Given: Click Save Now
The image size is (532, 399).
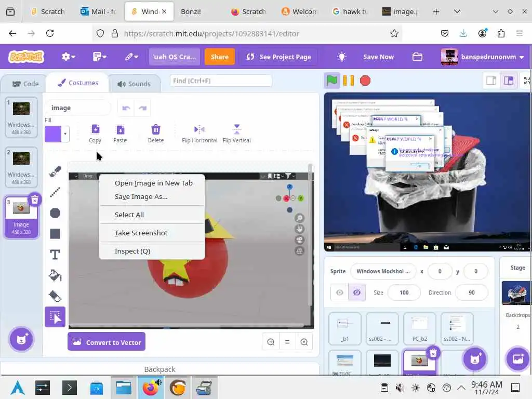Looking at the screenshot, I should coord(378,57).
